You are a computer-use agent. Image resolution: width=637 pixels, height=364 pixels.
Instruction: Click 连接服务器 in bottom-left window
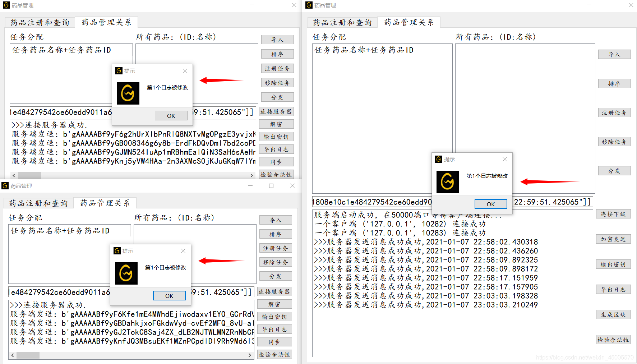coord(274,291)
